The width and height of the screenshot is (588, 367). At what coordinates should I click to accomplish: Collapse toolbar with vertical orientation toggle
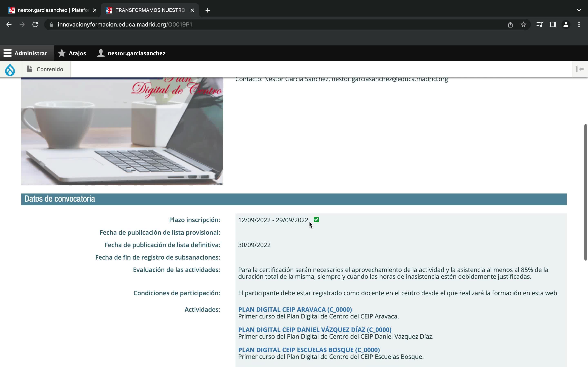pyautogui.click(x=580, y=69)
